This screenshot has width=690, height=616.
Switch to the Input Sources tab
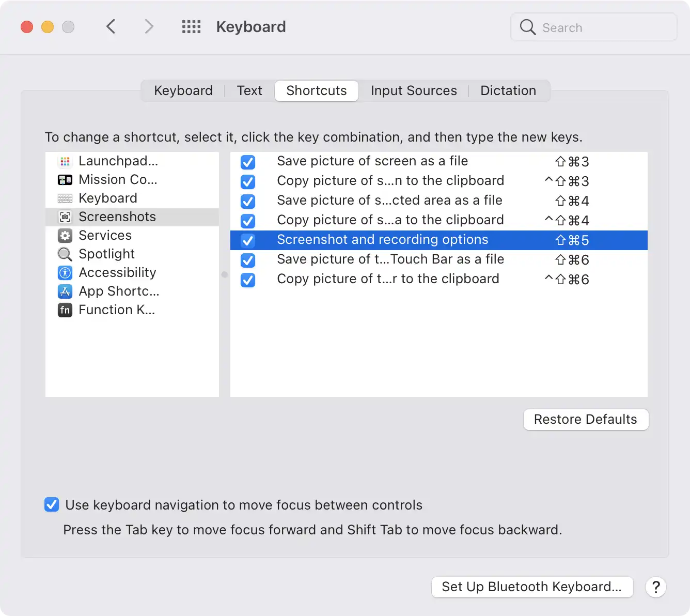[414, 91]
